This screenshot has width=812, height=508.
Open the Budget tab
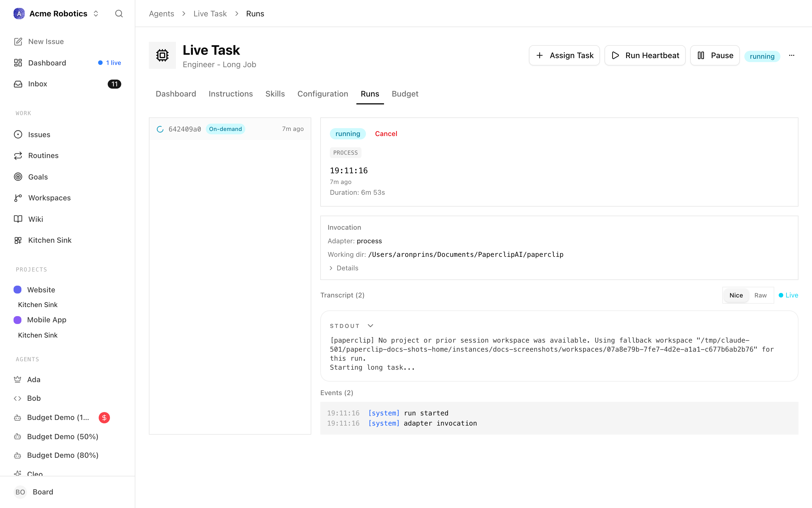(405, 94)
